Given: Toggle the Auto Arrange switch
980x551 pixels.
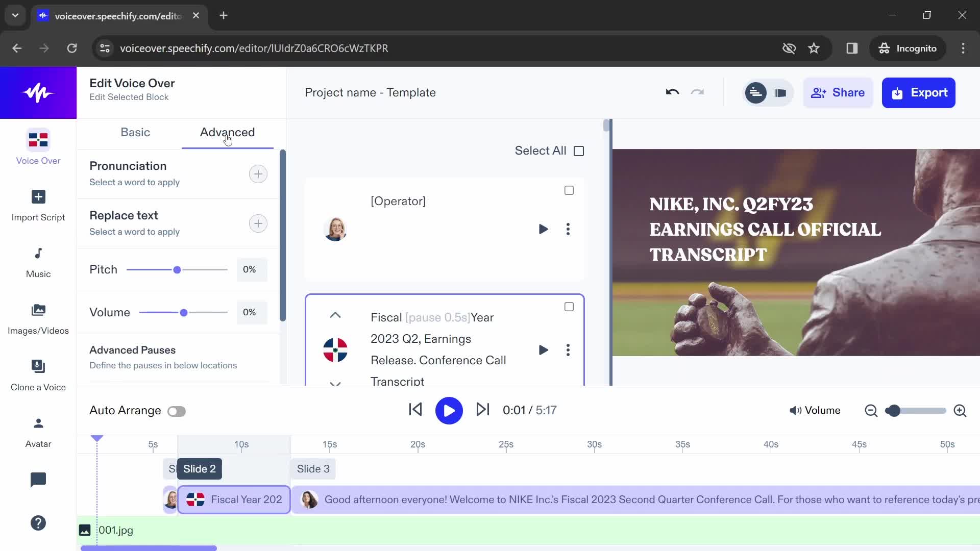Looking at the screenshot, I should (x=176, y=411).
